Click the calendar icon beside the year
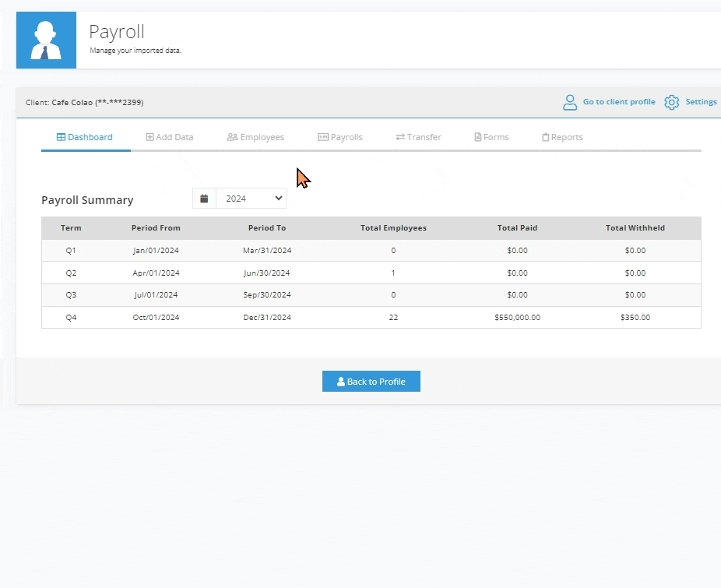The height and width of the screenshot is (588, 721). click(x=204, y=199)
